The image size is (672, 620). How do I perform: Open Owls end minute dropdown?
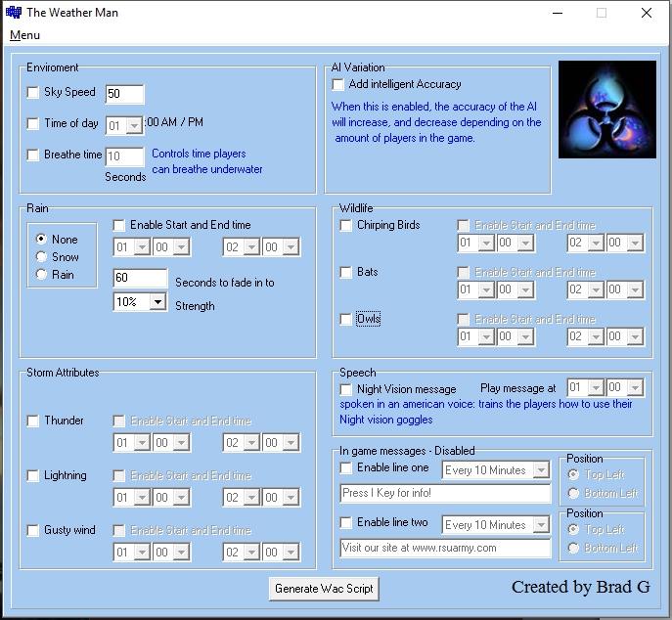pyautogui.click(x=625, y=336)
